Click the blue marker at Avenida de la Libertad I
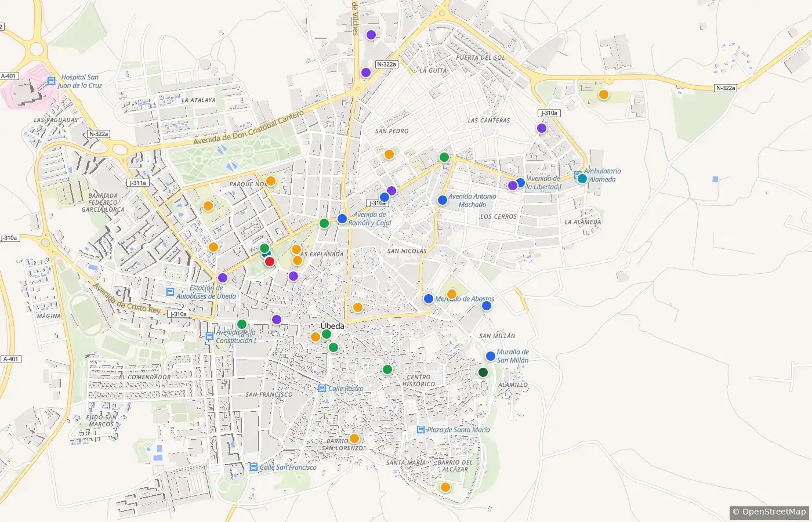Image resolution: width=812 pixels, height=522 pixels. (x=520, y=183)
